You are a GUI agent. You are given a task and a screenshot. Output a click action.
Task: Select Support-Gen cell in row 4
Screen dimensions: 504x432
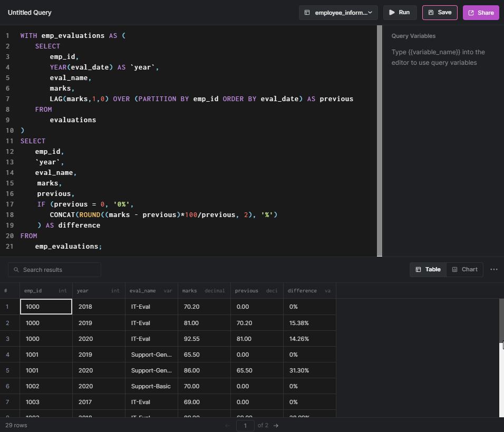pyautogui.click(x=151, y=355)
